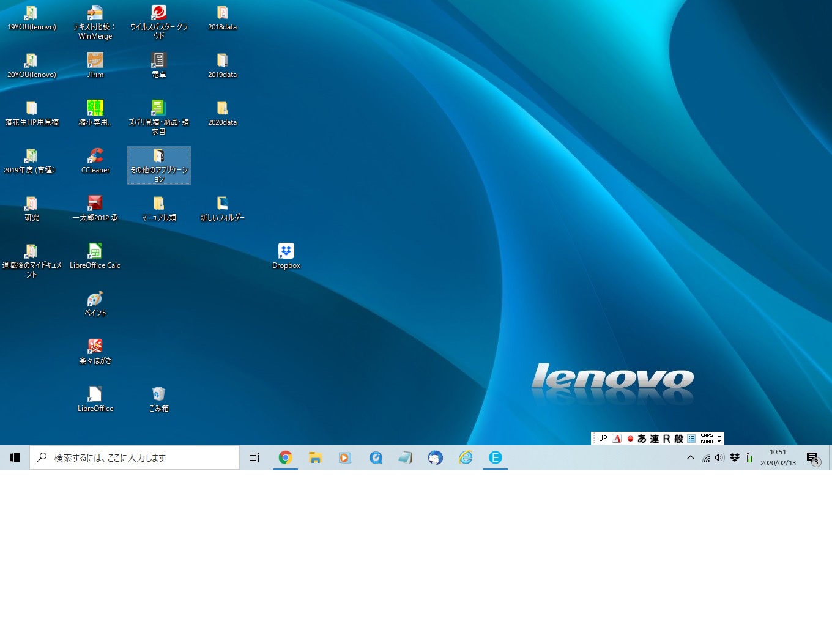Open the volume speaker control in tray
The width and height of the screenshot is (832, 644).
(719, 457)
